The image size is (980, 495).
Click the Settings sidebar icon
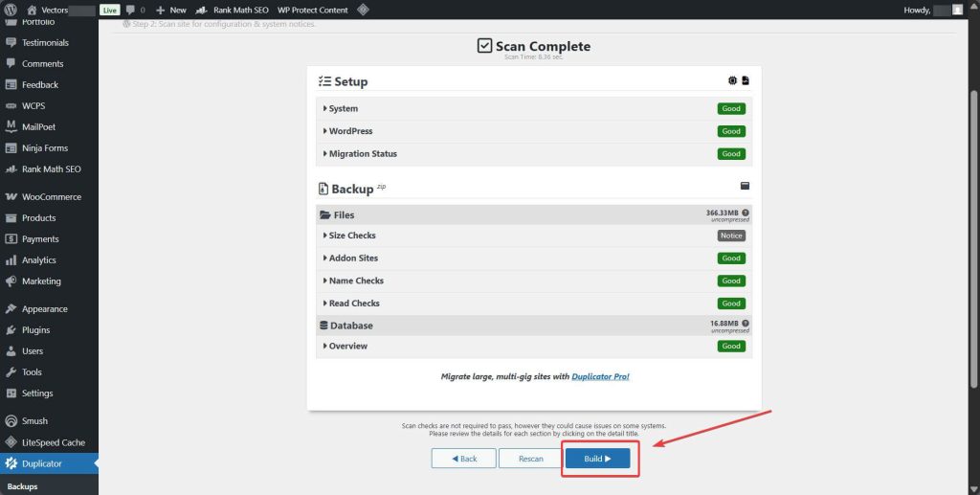pos(11,394)
